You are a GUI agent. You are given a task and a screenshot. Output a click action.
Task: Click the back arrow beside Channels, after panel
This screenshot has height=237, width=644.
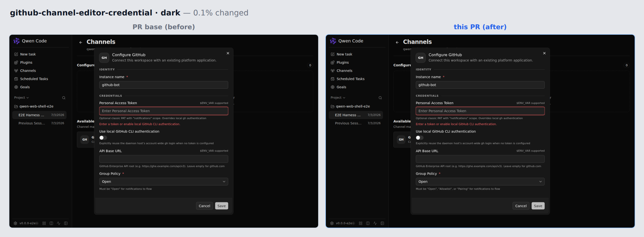[397, 42]
